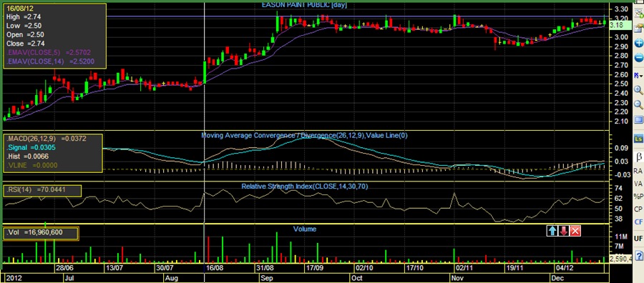Click the CP sidebar button
This screenshot has height=283, width=644.
click(638, 209)
